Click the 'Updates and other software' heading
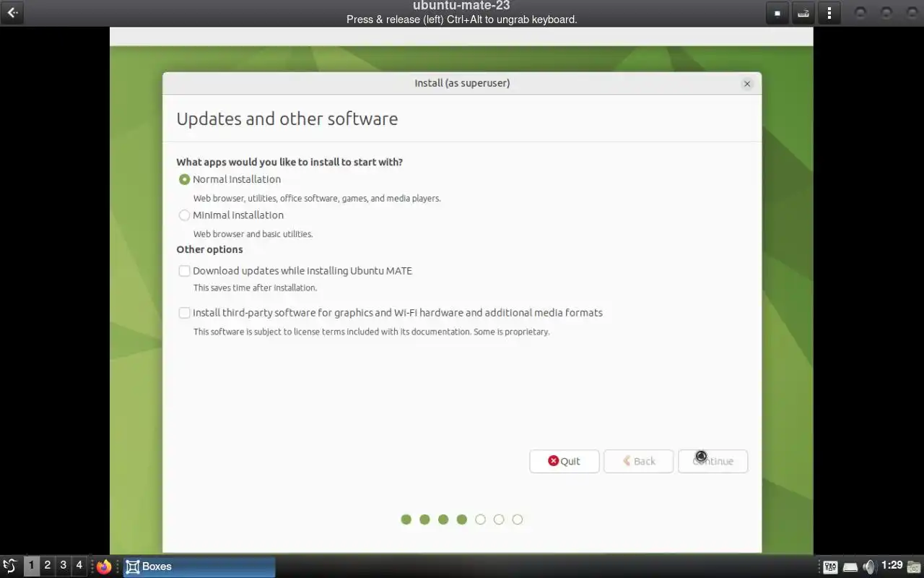The height and width of the screenshot is (578, 924). click(287, 118)
